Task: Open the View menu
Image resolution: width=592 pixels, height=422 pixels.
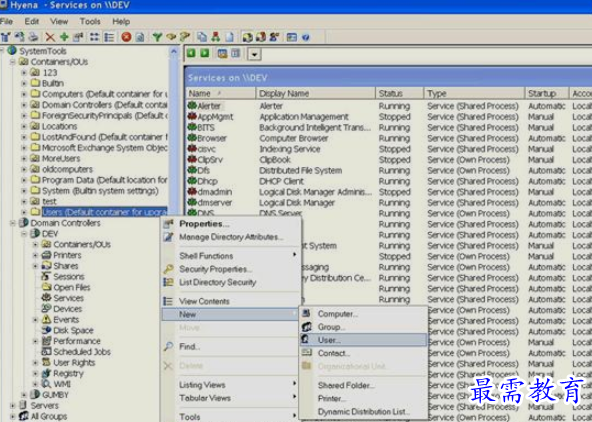Action: [59, 22]
